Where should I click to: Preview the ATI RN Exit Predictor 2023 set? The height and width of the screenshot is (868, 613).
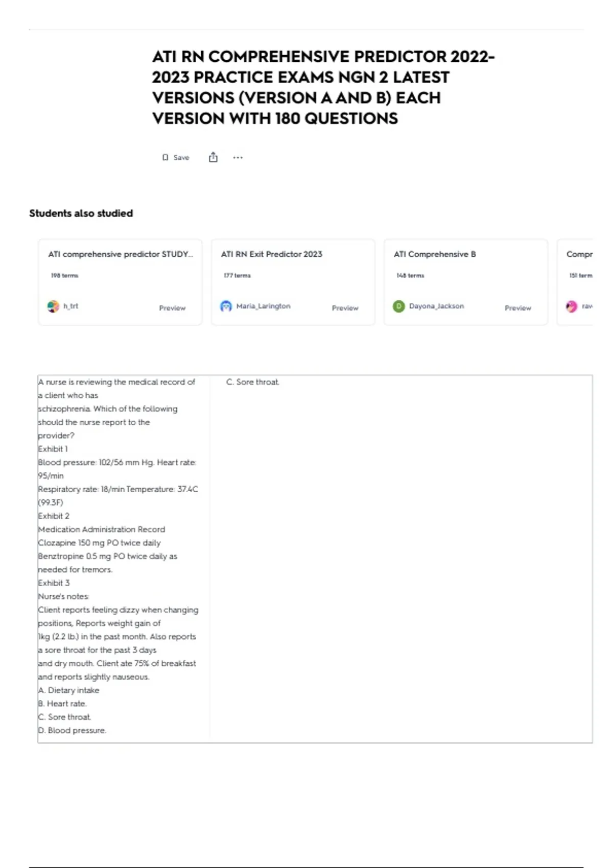tap(345, 308)
